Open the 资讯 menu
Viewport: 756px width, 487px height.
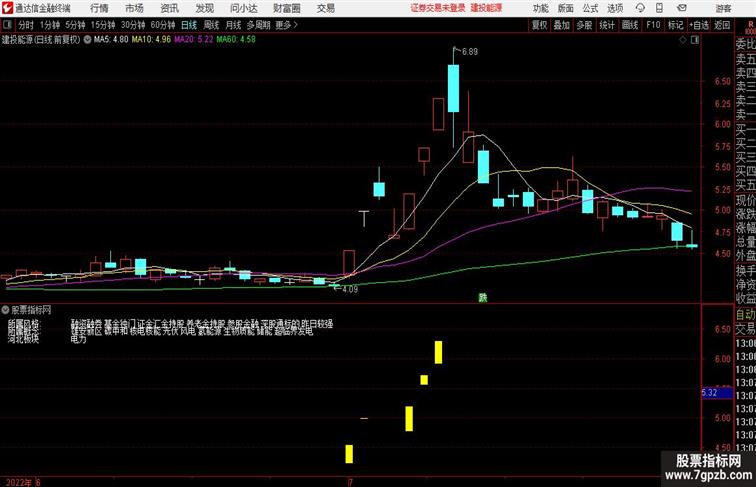coord(169,8)
